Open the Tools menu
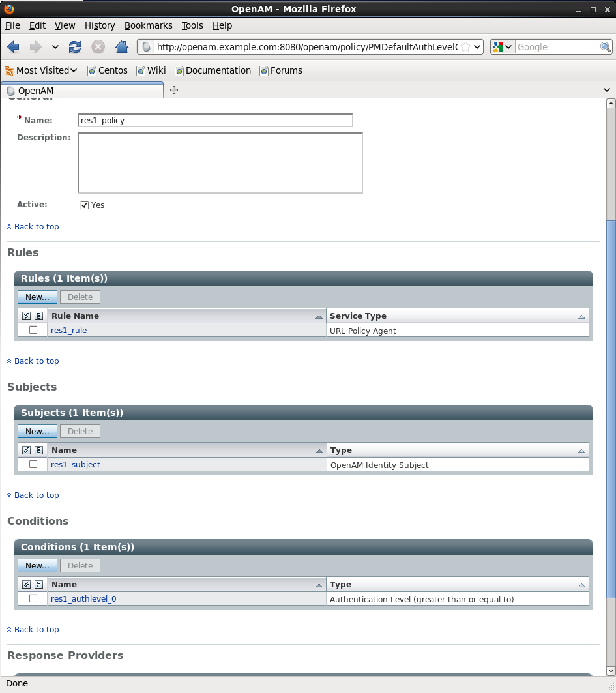The height and width of the screenshot is (693, 616). tap(192, 25)
